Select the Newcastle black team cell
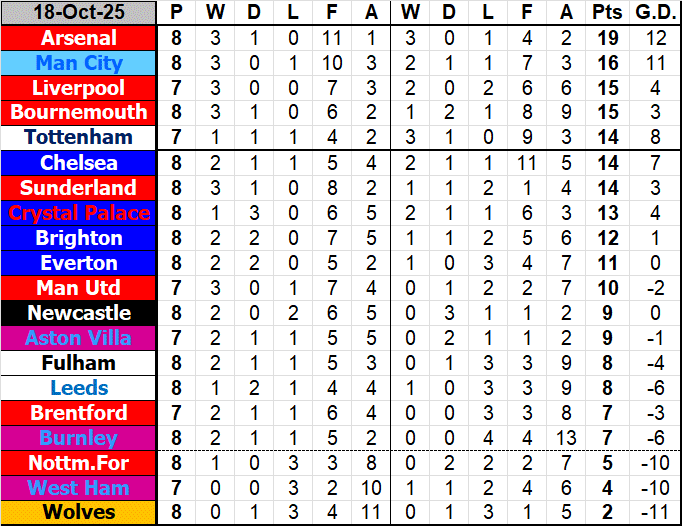The height and width of the screenshot is (526, 682). click(79, 313)
